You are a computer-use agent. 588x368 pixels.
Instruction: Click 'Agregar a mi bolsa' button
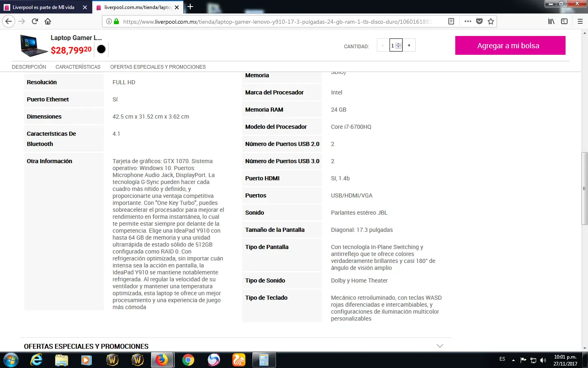pyautogui.click(x=510, y=45)
